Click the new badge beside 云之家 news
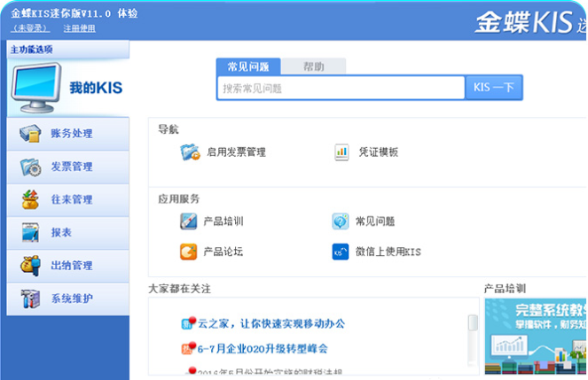This screenshot has height=380, width=588. pyautogui.click(x=189, y=323)
